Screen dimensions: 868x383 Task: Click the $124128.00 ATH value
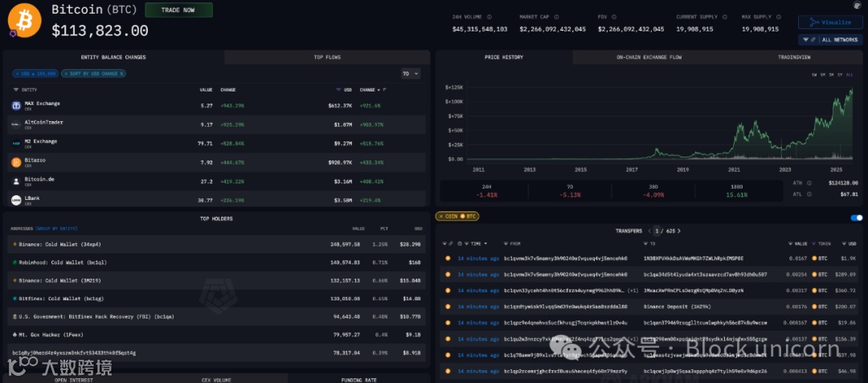(842, 183)
